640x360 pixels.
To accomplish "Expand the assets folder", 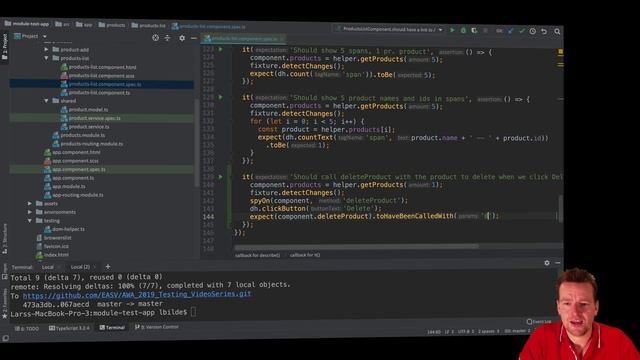I will point(29,203).
